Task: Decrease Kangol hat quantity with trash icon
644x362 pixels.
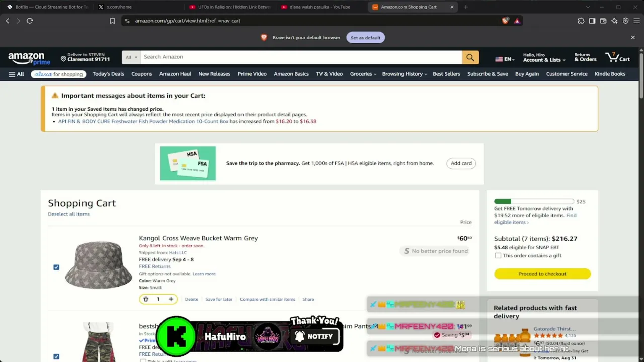Action: pos(146,299)
